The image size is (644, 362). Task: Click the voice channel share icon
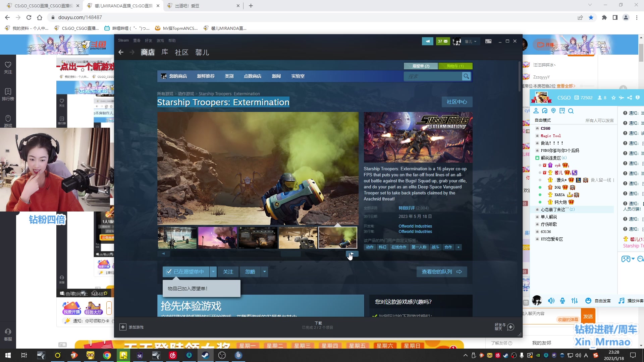coord(630,98)
